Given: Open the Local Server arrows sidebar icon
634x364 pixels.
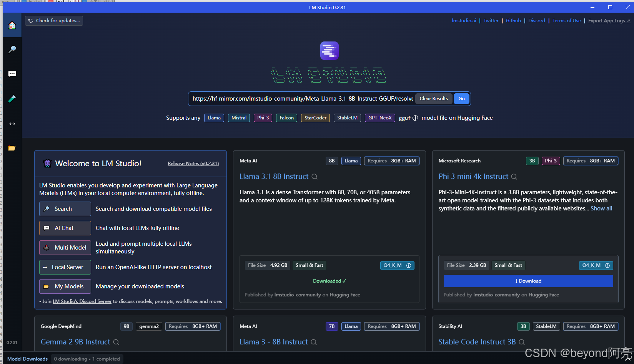Looking at the screenshot, I should [x=12, y=124].
